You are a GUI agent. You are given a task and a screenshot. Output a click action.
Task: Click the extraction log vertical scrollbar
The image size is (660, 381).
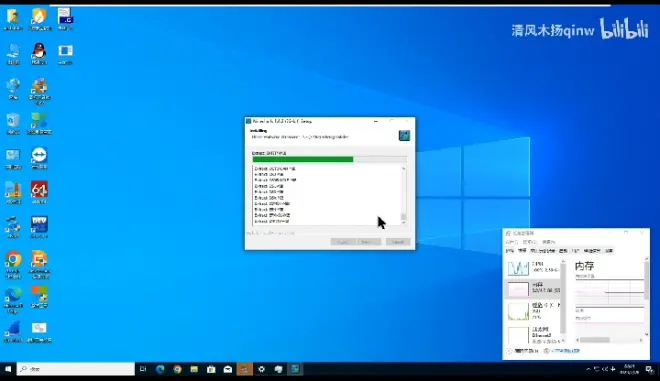404,195
